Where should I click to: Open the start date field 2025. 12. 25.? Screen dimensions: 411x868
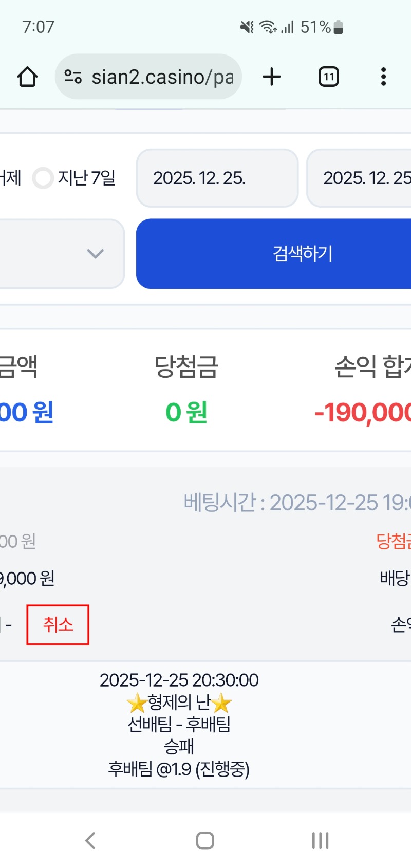(x=217, y=178)
